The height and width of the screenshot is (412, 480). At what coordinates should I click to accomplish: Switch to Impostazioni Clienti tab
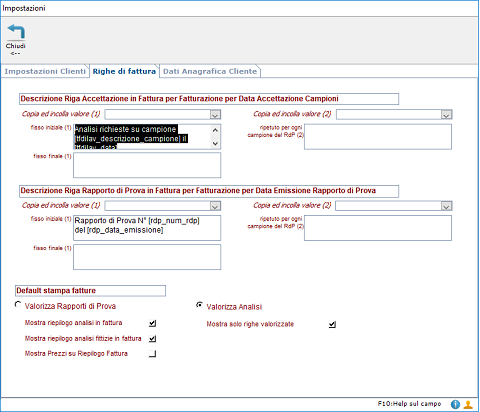click(x=45, y=71)
